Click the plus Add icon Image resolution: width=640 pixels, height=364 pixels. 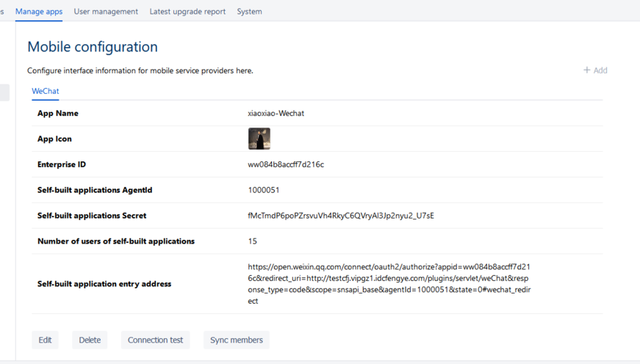tap(587, 70)
